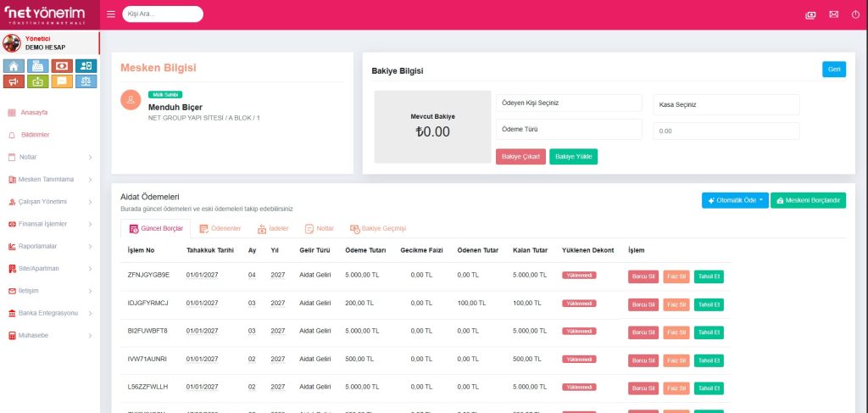The height and width of the screenshot is (413, 868).
Task: Expand the Finansal İşlemler sidebar menu
Action: coord(50,224)
